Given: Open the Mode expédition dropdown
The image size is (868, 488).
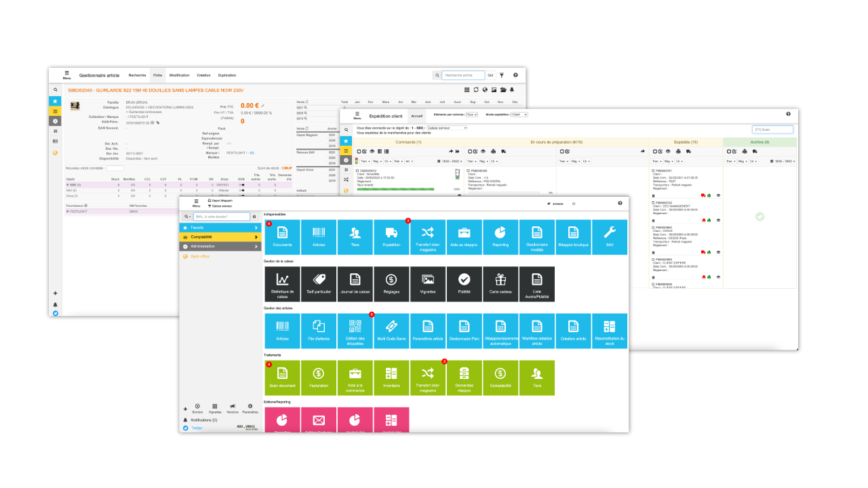Looking at the screenshot, I should tap(519, 115).
